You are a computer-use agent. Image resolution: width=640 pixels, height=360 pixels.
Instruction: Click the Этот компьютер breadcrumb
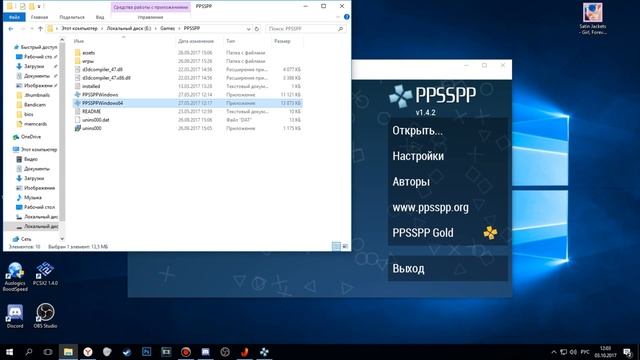pyautogui.click(x=80, y=29)
